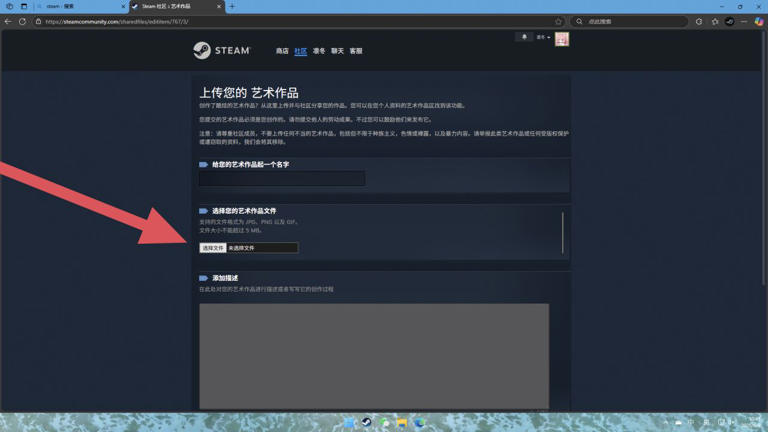Click the search magnifier icon

point(579,22)
